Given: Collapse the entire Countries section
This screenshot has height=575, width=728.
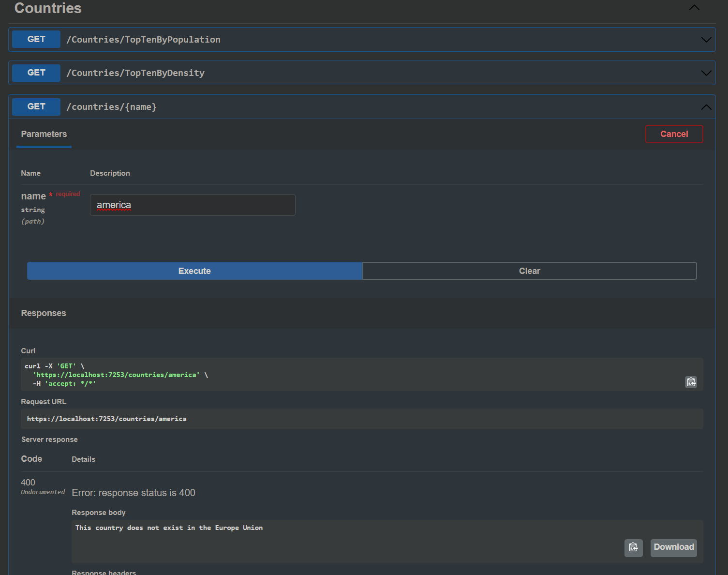Looking at the screenshot, I should point(694,8).
